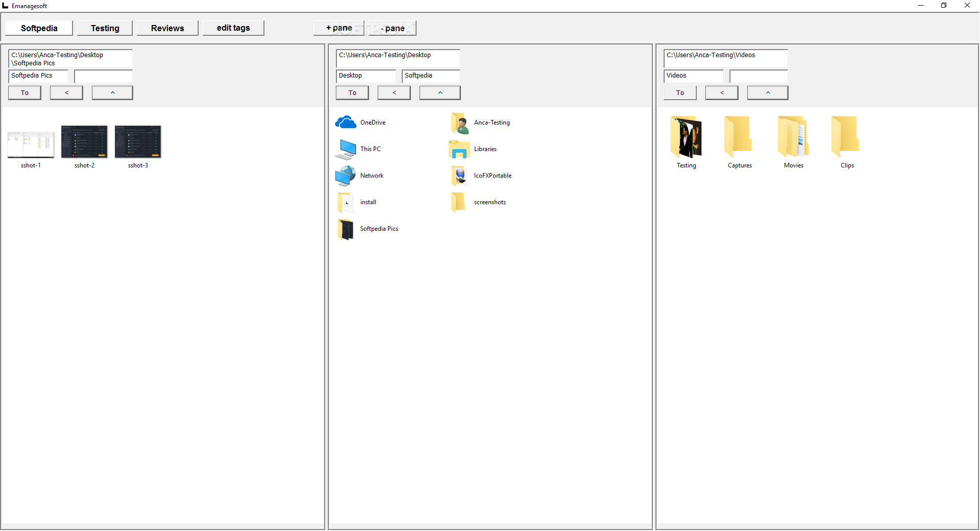
Task: Click the Desktop folder name field
Action: click(366, 76)
